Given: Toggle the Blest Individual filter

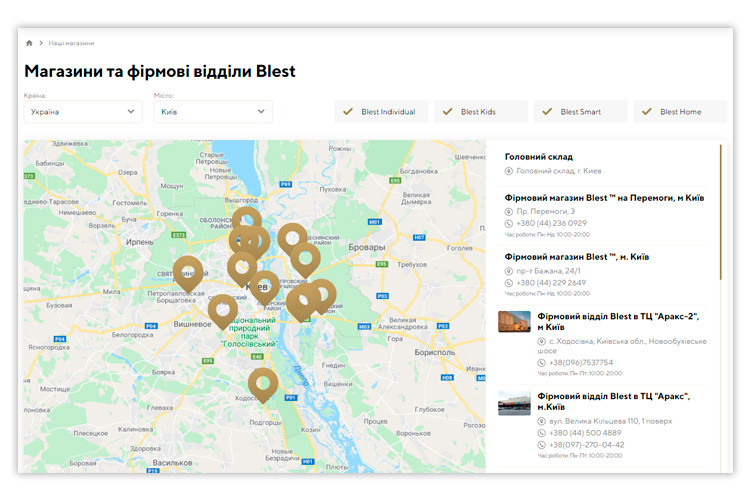Looking at the screenshot, I should [381, 111].
